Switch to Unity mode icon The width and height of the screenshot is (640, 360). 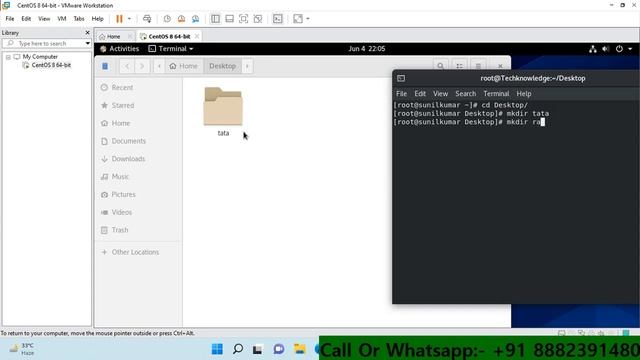[x=258, y=19]
